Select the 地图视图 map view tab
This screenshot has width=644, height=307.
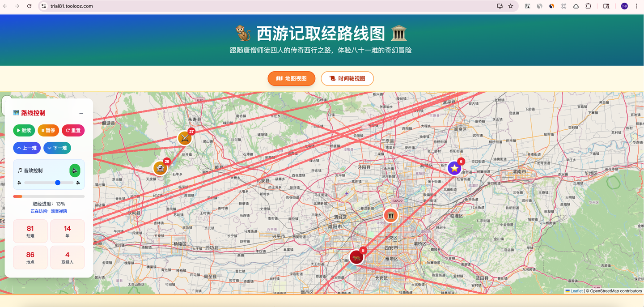point(291,78)
